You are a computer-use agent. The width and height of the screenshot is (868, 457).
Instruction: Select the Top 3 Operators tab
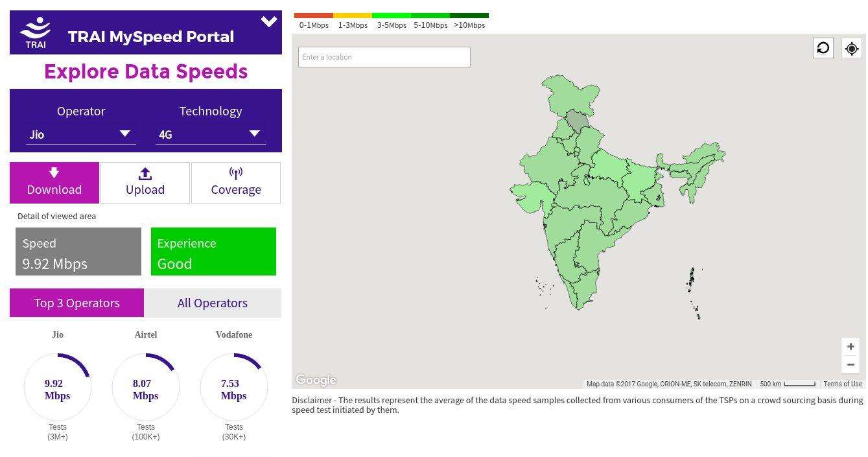pos(77,303)
